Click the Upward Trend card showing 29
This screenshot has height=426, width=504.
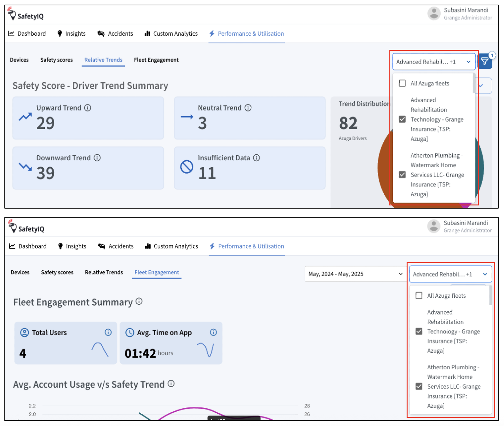88,118
